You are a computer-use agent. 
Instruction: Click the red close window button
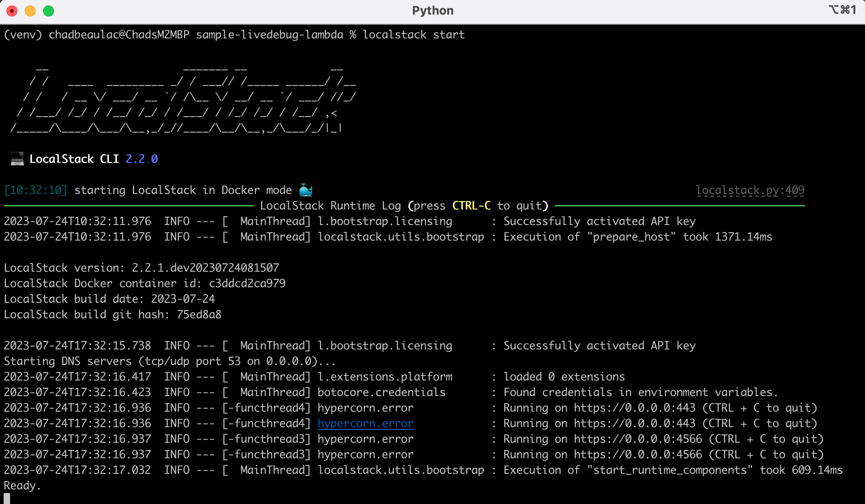(x=12, y=11)
